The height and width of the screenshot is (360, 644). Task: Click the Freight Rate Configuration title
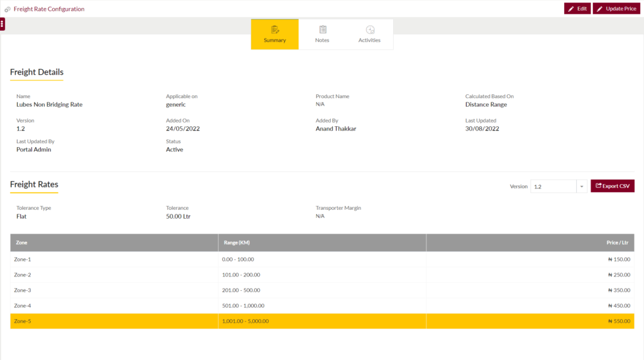(49, 9)
